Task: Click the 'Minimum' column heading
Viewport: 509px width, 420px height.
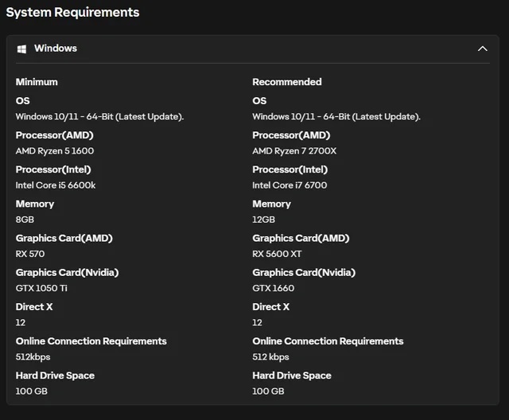Action: [37, 82]
